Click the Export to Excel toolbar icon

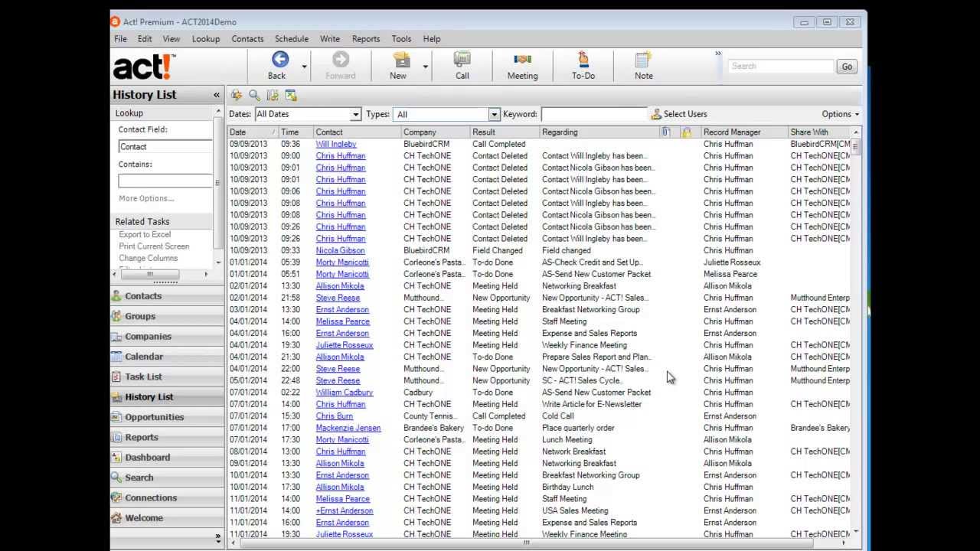coord(291,96)
